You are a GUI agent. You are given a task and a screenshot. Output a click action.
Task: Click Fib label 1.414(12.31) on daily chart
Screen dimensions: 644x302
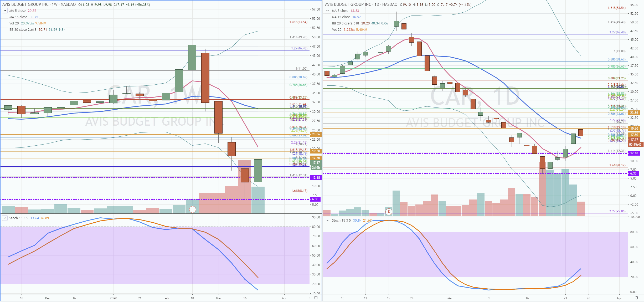(x=616, y=151)
